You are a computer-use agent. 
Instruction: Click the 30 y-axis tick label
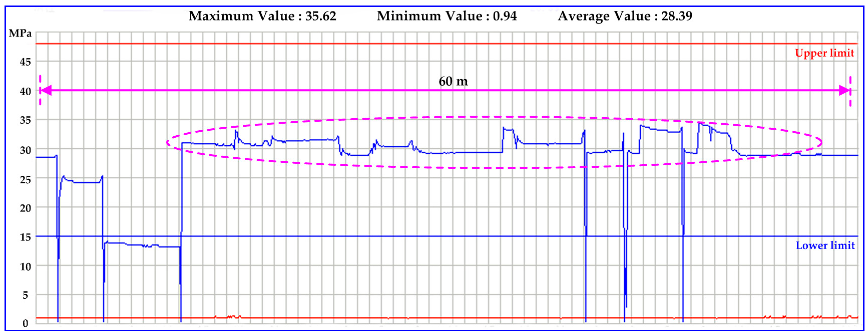point(25,150)
